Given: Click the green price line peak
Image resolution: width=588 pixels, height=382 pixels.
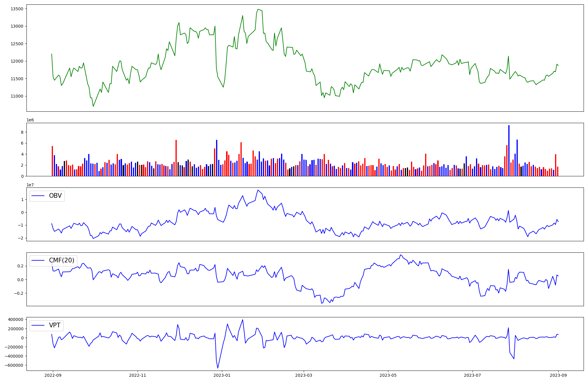Looking at the screenshot, I should [258, 9].
